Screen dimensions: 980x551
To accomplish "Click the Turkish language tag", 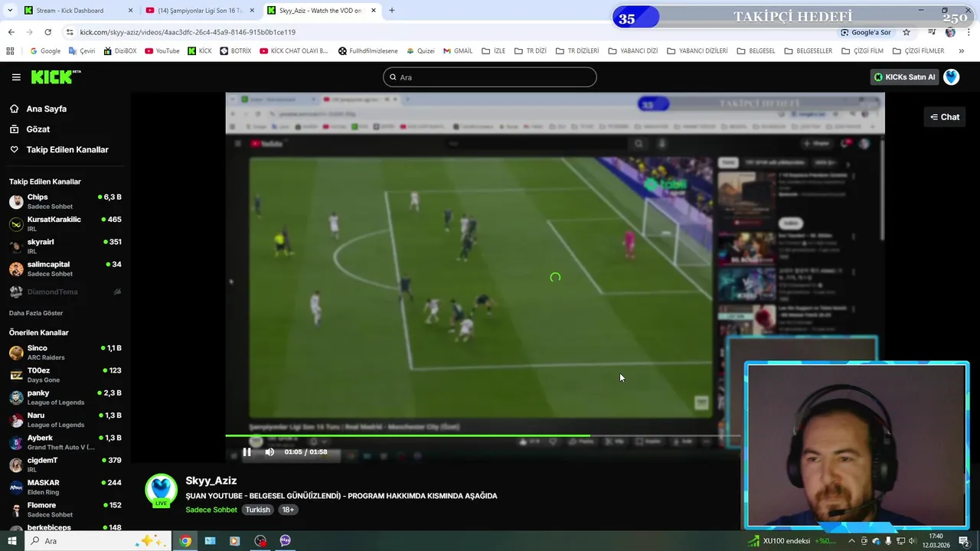I will pos(257,510).
